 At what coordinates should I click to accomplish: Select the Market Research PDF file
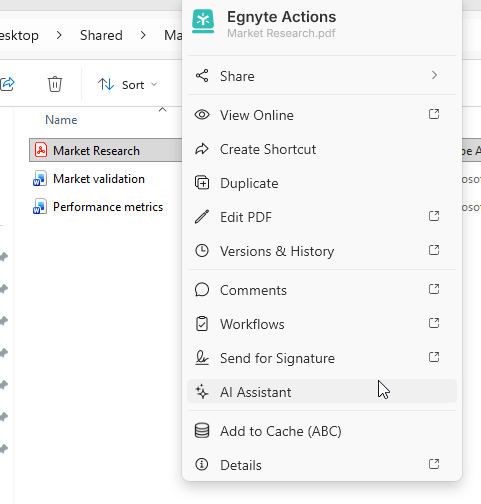coord(106,150)
